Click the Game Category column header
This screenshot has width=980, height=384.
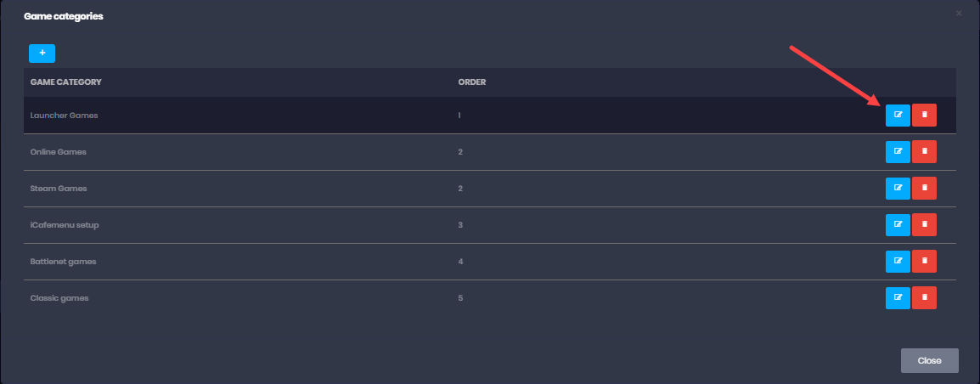pyautogui.click(x=66, y=82)
